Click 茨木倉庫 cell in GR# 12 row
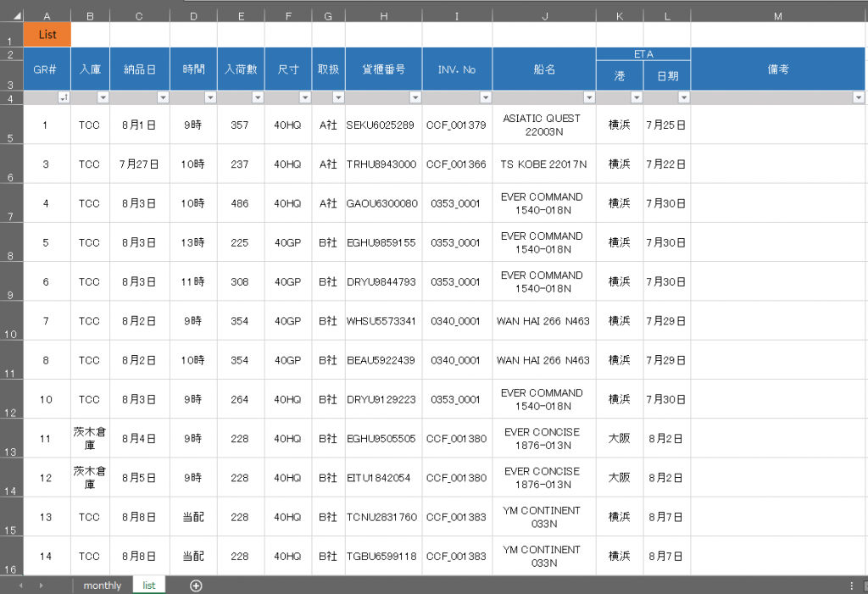The height and width of the screenshot is (594, 868). pyautogui.click(x=90, y=478)
